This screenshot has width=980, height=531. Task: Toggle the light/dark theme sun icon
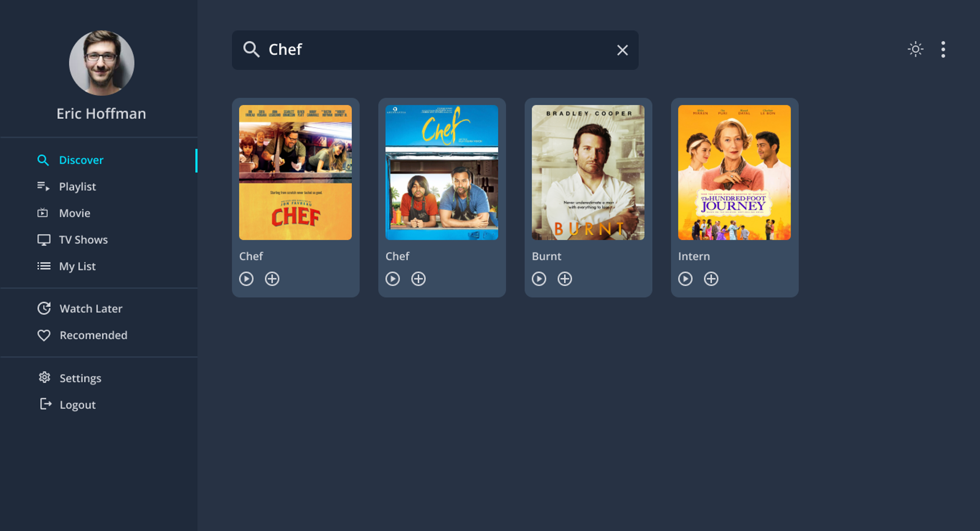[x=915, y=49]
